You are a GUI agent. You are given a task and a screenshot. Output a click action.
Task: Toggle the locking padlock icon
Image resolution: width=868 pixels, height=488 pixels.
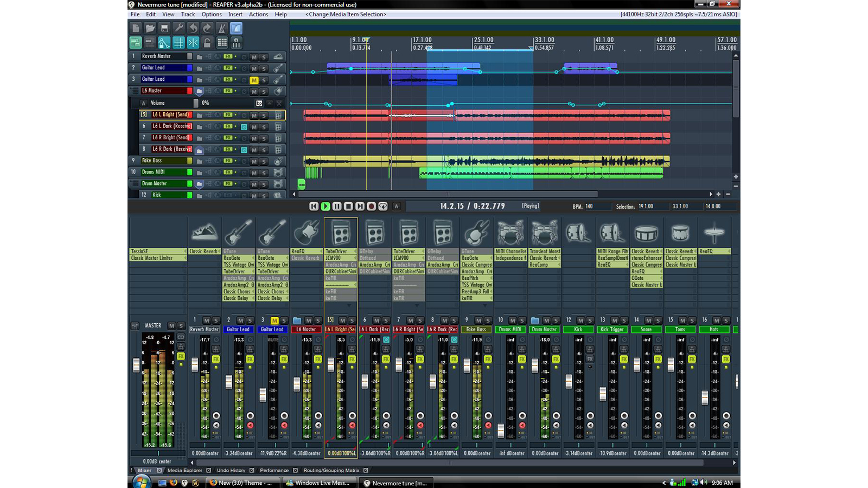pyautogui.click(x=207, y=42)
